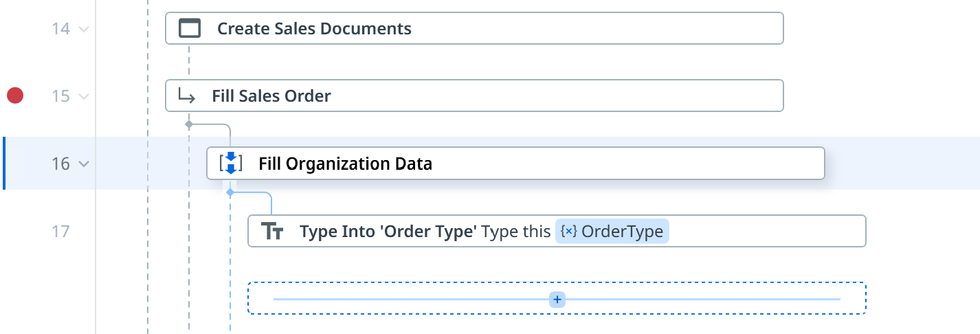This screenshot has height=334, width=980.
Task: Click line number 14 in the gutter
Action: [x=61, y=29]
